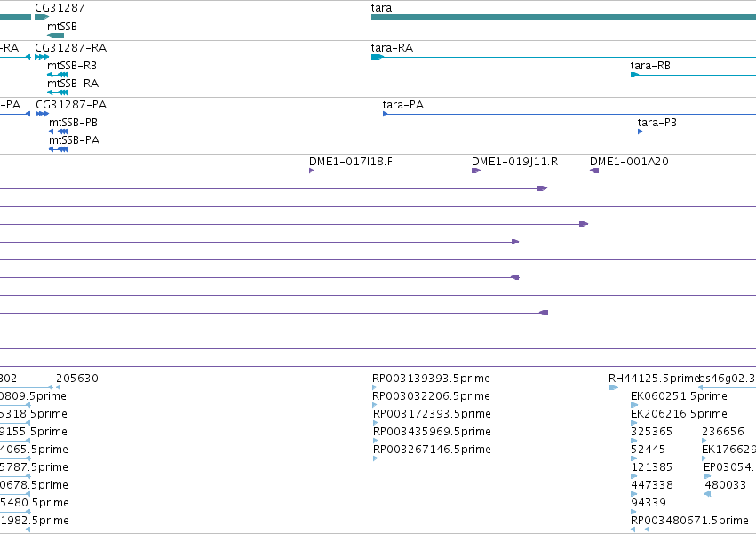756x534 pixels.
Task: Click EST RP003032206.5prime label
Action: coord(432,396)
